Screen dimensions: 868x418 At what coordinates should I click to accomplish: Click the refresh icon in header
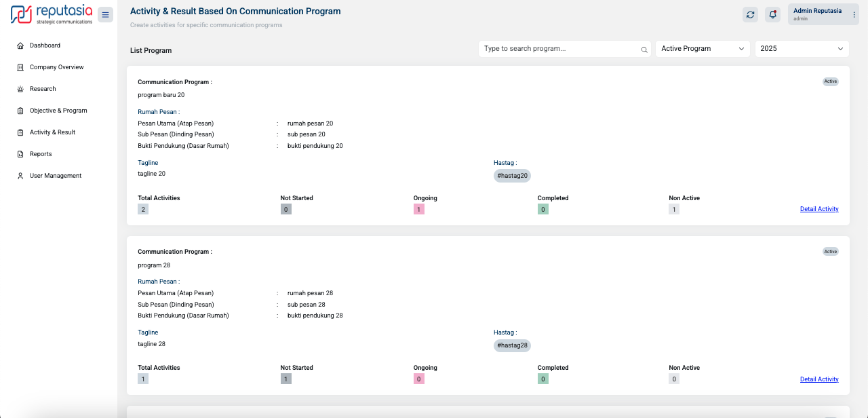point(750,15)
